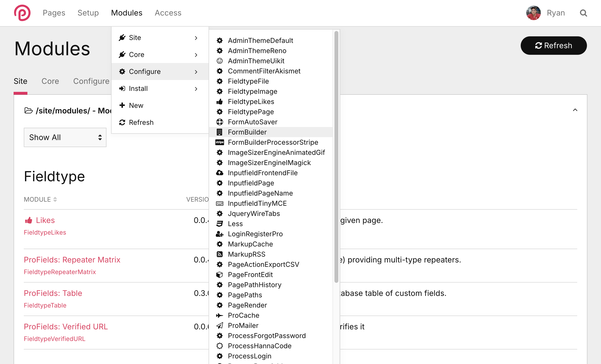Click the keyboard icon beside InputfieldTinyMCE
The width and height of the screenshot is (601, 364).
pos(219,203)
